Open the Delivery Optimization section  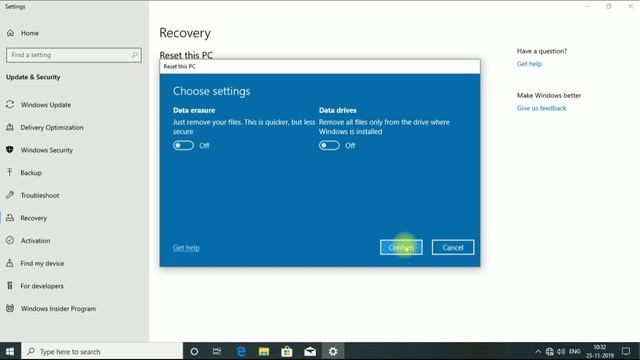pos(52,127)
